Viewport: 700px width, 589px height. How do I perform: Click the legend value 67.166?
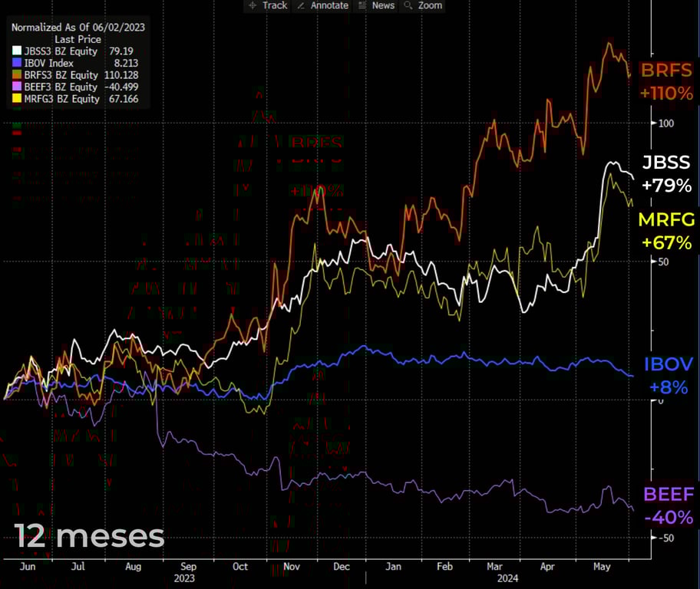pos(124,99)
